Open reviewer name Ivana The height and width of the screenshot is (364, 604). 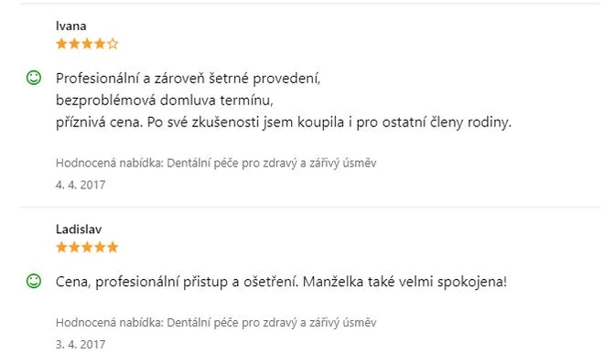70,26
